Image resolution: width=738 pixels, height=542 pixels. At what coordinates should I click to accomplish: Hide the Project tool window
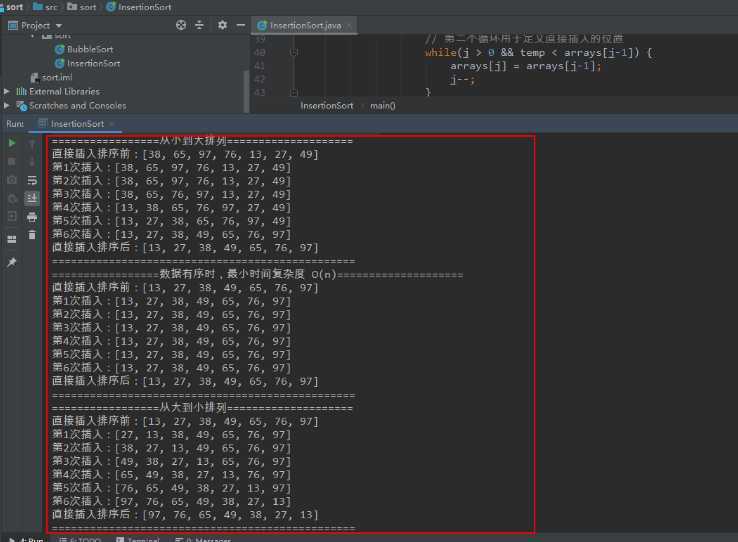coord(240,25)
